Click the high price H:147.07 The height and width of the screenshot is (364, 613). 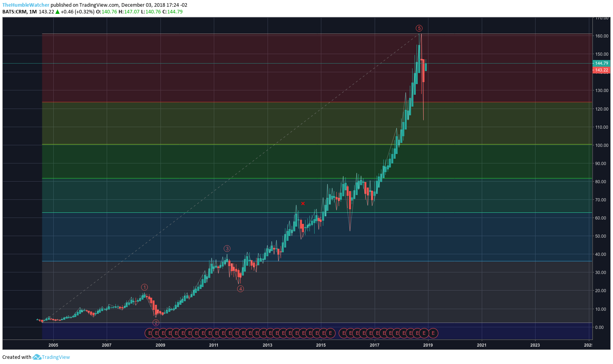tap(129, 12)
